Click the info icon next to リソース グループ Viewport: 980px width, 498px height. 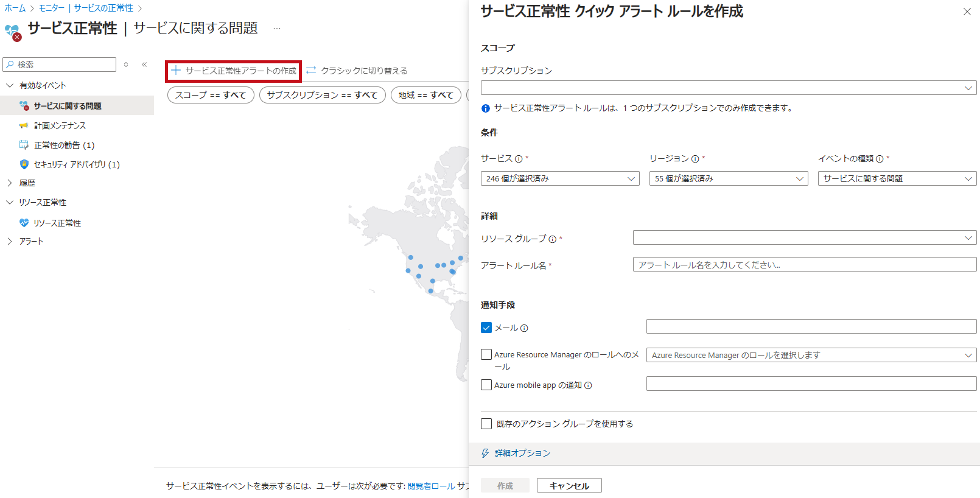pyautogui.click(x=553, y=239)
